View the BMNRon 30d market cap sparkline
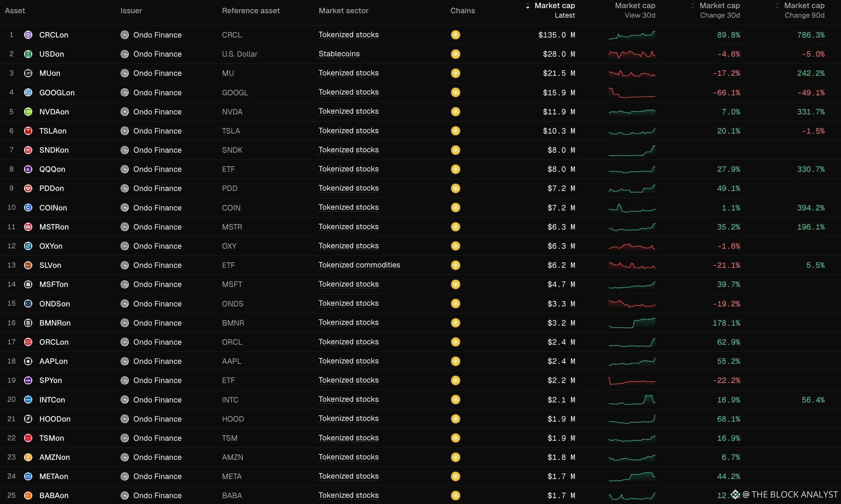 pos(632,323)
